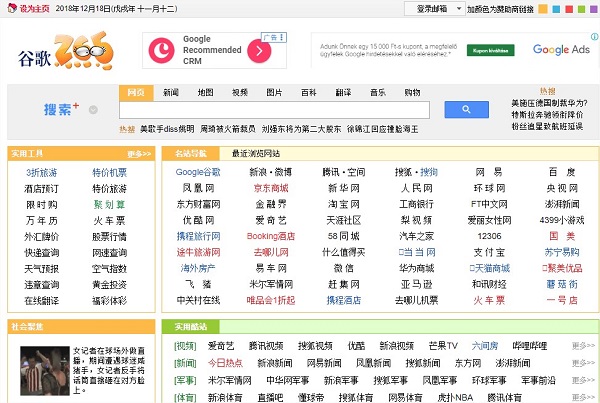This screenshot has width=600, height=403.
Task: Click inside the main search input field
Action: coord(274,110)
